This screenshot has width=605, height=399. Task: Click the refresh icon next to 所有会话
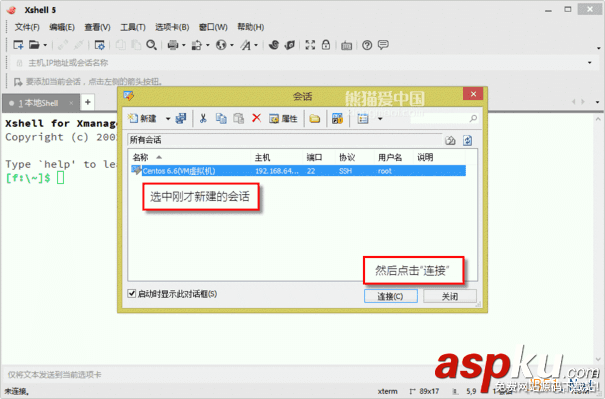click(x=468, y=140)
